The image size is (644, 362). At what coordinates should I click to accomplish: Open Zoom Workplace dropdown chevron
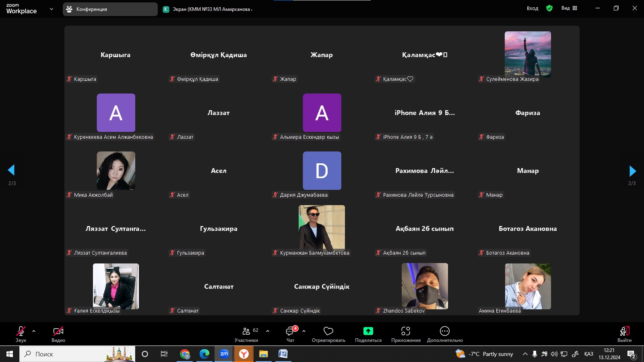[x=51, y=9]
